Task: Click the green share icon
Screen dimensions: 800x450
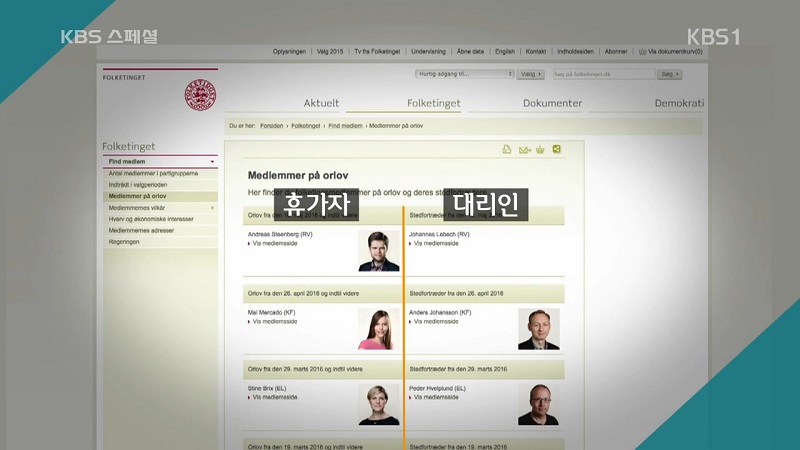Action: click(x=557, y=150)
